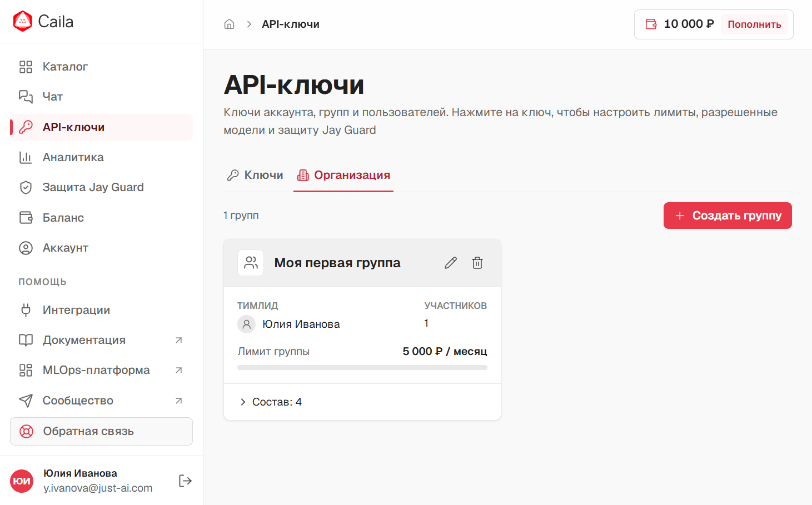This screenshot has width=812, height=505.
Task: Click the Обратная связь lifebuoy icon
Action: pyautogui.click(x=26, y=431)
